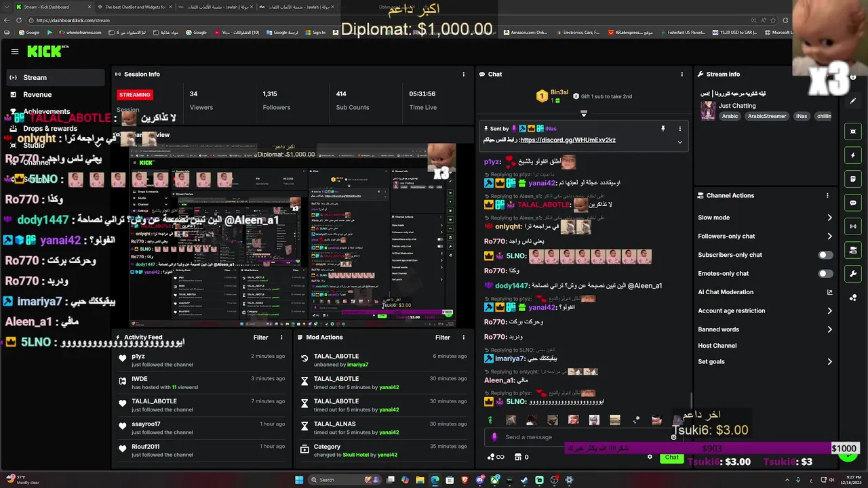The height and width of the screenshot is (488, 868).
Task: Open the Kick hamburger menu
Action: [14, 52]
